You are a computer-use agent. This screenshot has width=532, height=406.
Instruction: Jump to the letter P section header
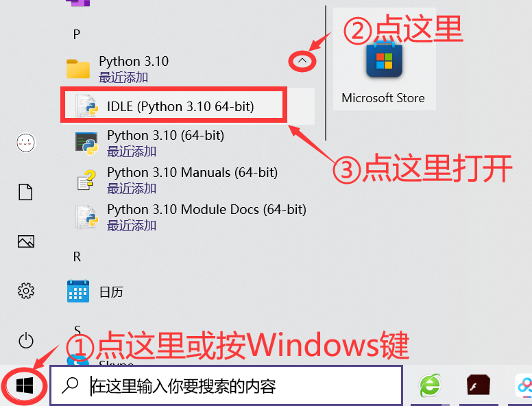click(x=77, y=34)
